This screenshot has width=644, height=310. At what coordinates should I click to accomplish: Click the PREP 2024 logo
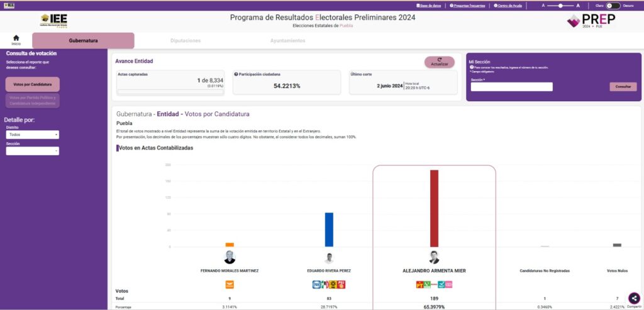point(591,21)
